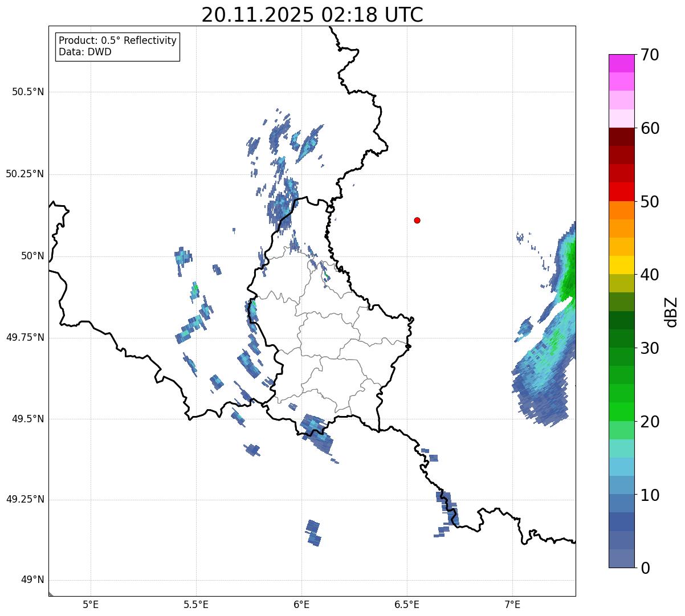685x616 pixels.
Task: Click the colorbar tick label "10"
Action: pyautogui.click(x=650, y=495)
